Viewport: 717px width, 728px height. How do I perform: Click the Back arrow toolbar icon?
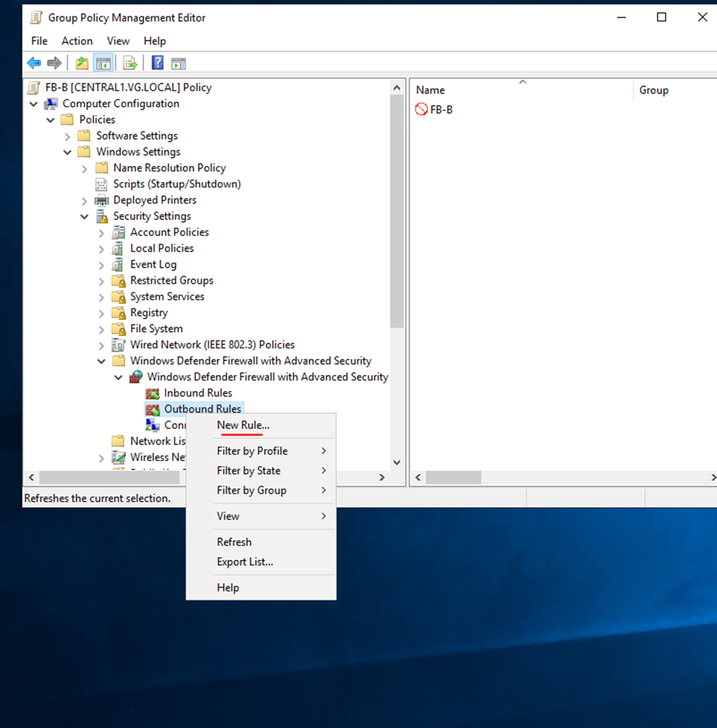[x=34, y=63]
